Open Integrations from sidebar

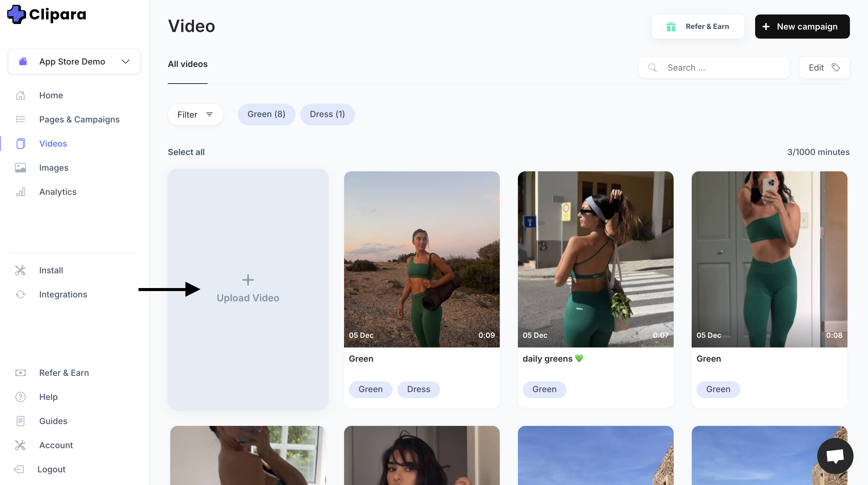[x=63, y=294]
